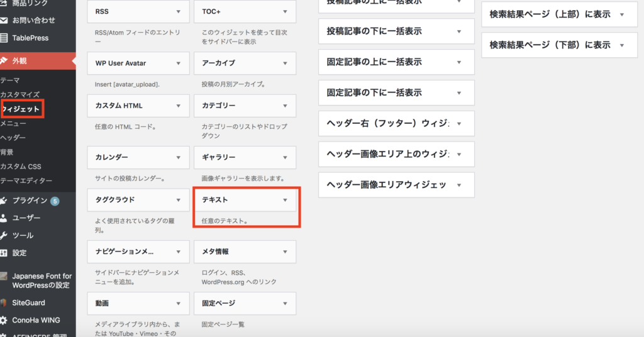Click the ユーザー person icon
Image resolution: width=644 pixels, height=337 pixels.
(4, 218)
